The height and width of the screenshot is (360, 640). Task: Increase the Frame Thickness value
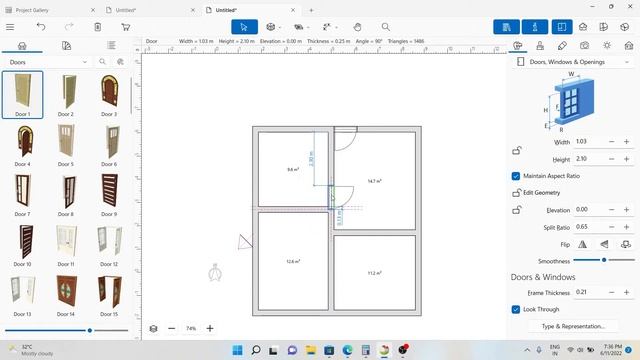tap(627, 292)
